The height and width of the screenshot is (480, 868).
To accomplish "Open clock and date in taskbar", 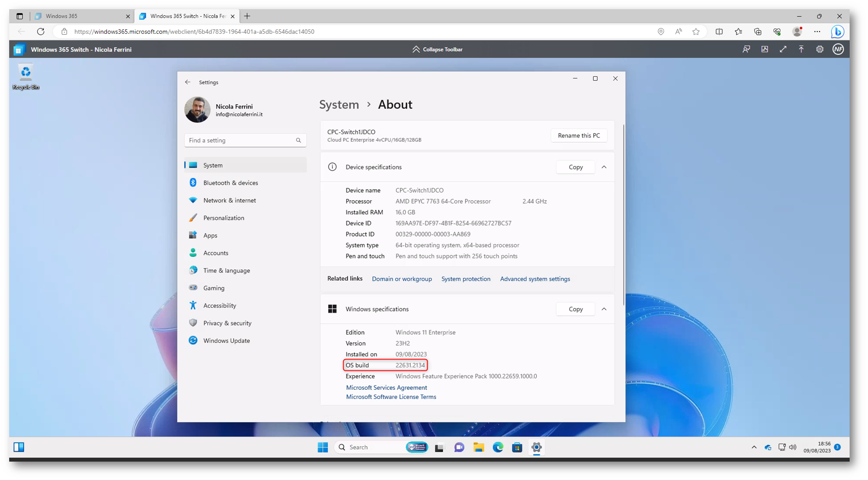I will click(817, 447).
